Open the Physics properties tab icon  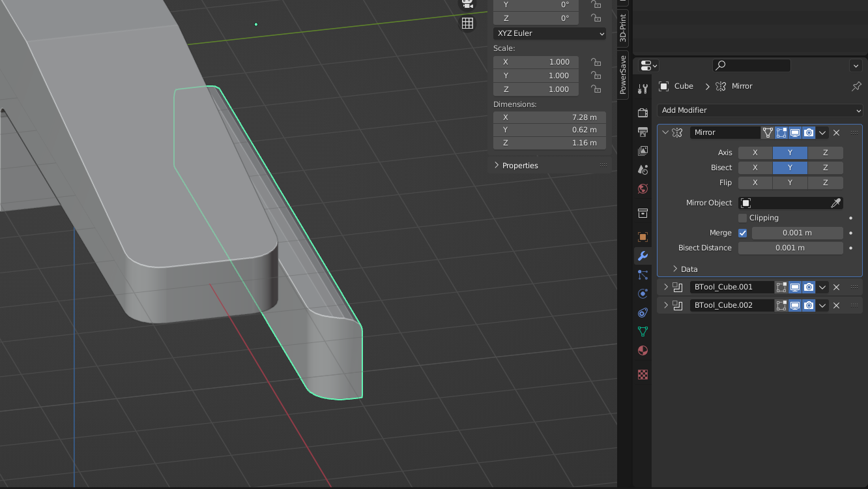[643, 293]
